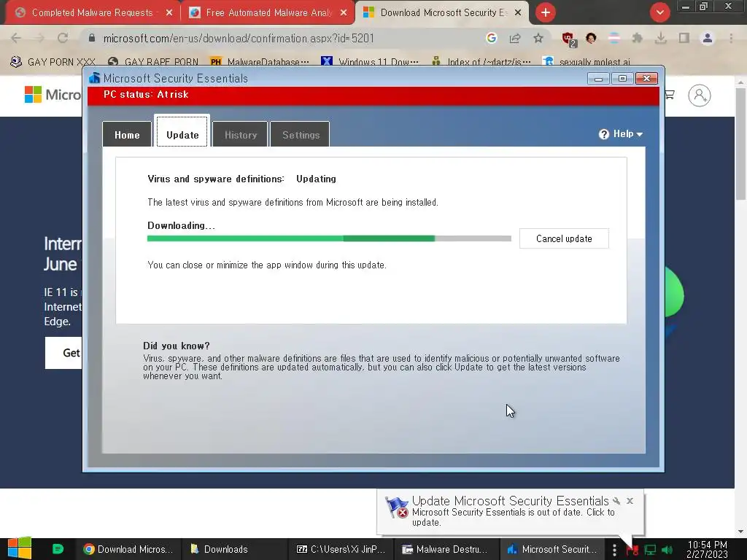
Task: Click the red flag tray icon
Action: tap(632, 550)
